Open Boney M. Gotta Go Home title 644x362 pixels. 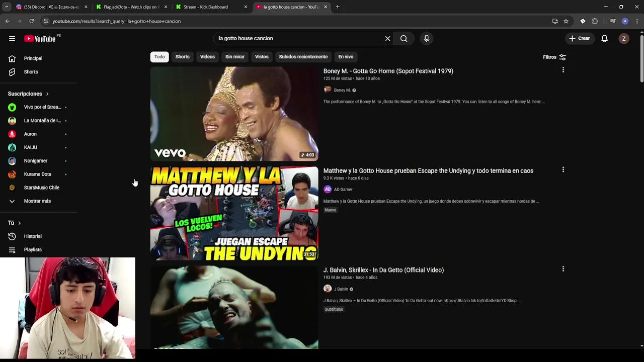pyautogui.click(x=388, y=71)
